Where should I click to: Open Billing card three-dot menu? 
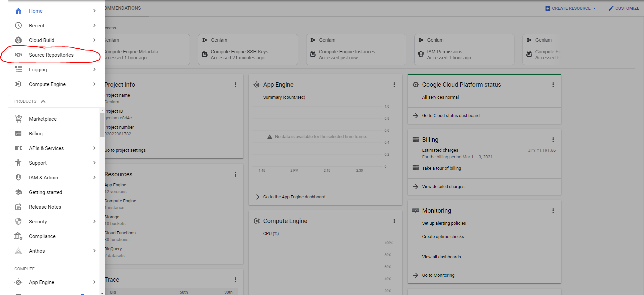coord(553,140)
